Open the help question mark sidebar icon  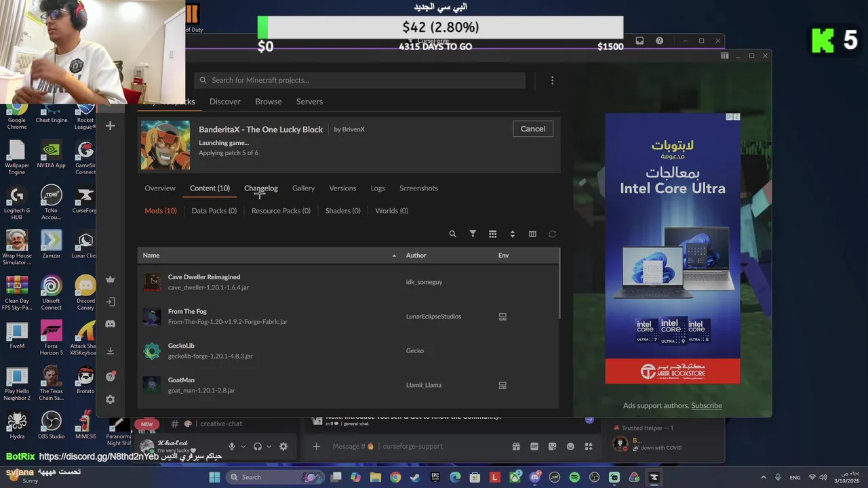point(110,377)
